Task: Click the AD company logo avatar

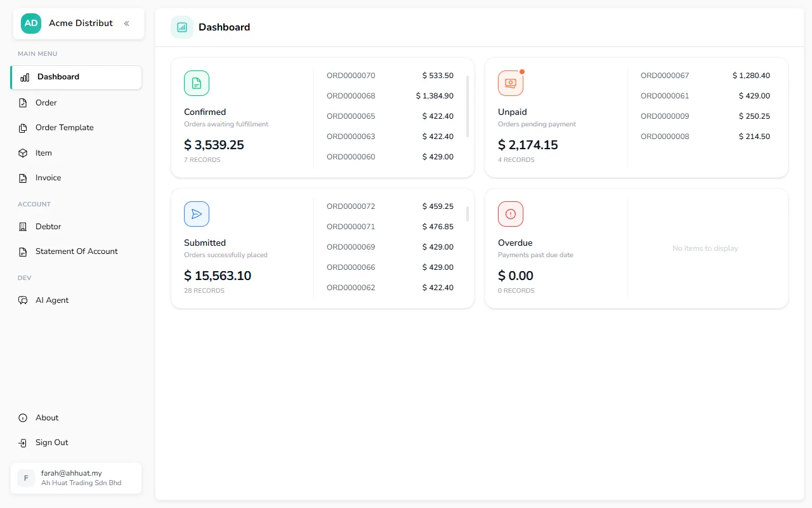Action: [31, 23]
